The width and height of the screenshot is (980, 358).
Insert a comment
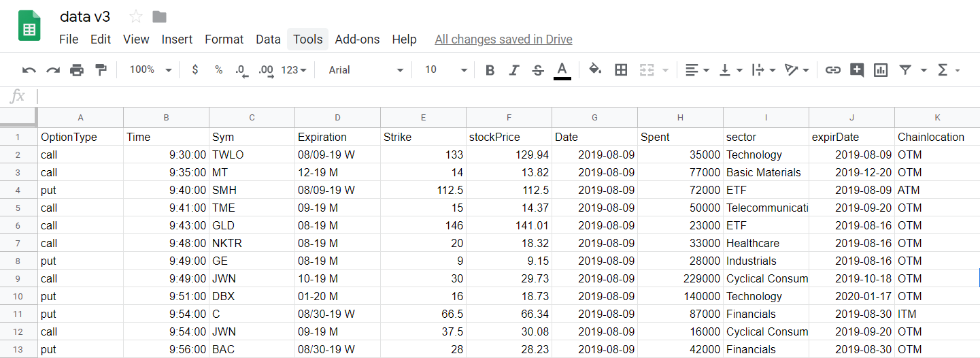tap(857, 69)
